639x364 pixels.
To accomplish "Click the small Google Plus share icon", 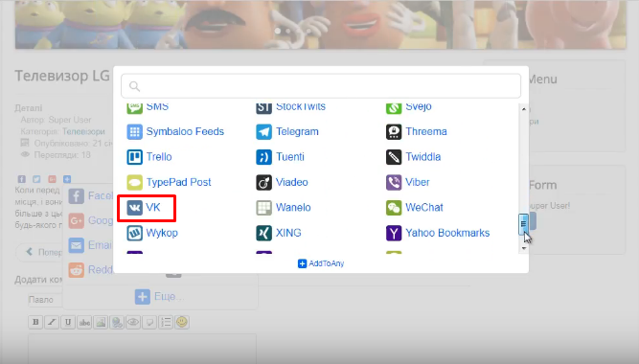I will point(52,179).
